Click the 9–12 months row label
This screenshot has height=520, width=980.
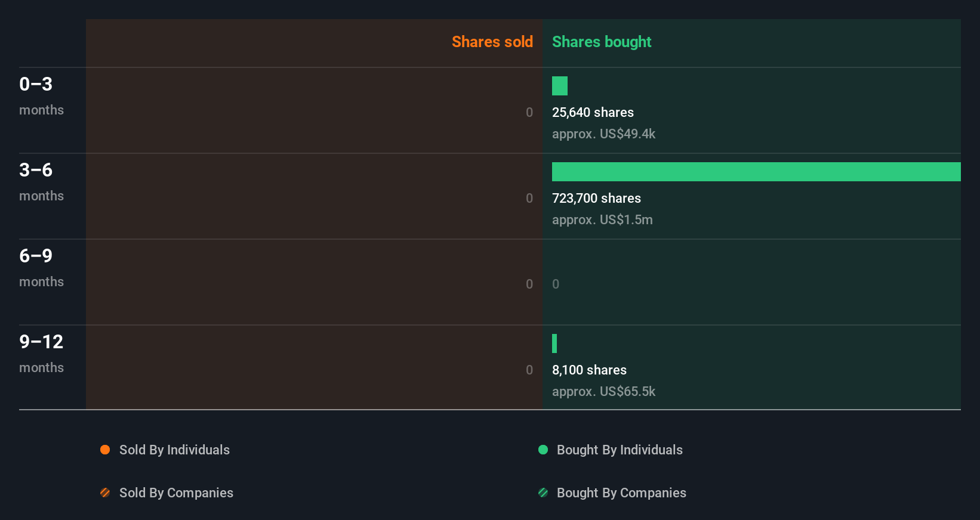coord(41,354)
